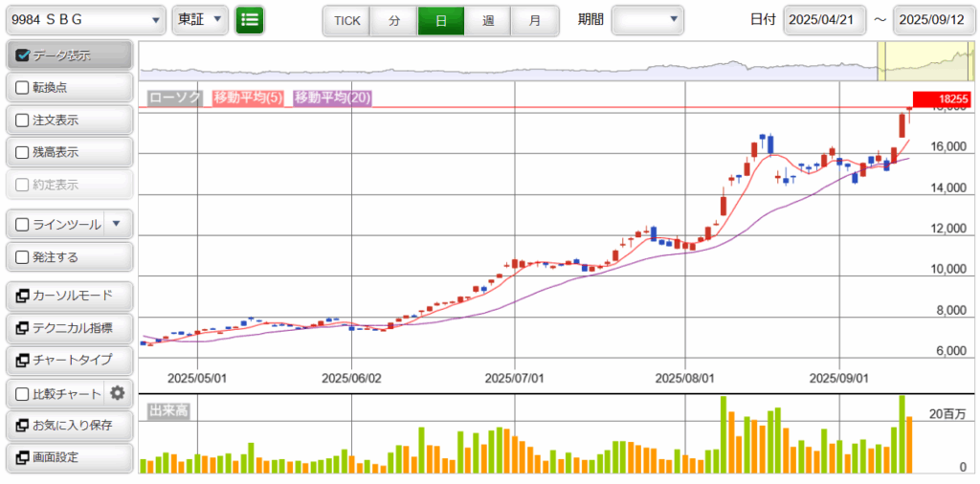
Task: Click popup icon on チャートタイプ button
Action: [22, 361]
